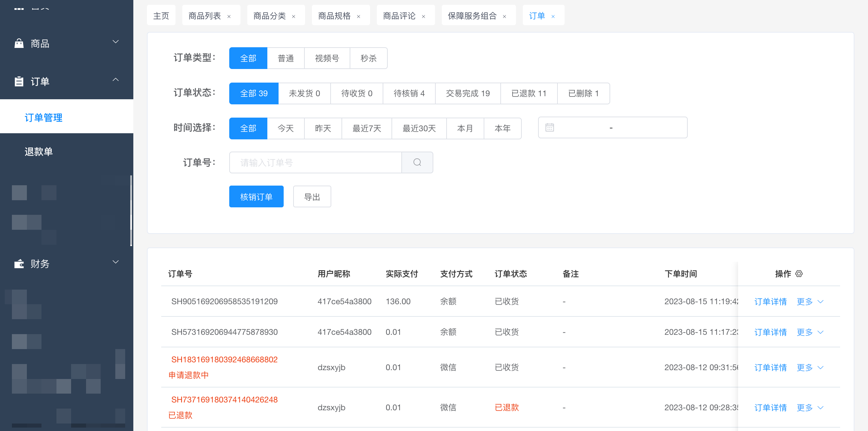Select 本年 time filter
Screen dimensions: 868x431
click(503, 128)
